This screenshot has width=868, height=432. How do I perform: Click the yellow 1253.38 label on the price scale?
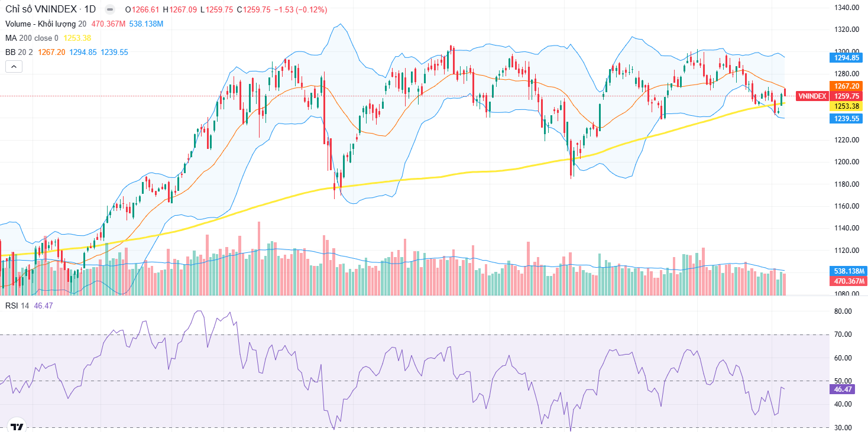coord(847,106)
